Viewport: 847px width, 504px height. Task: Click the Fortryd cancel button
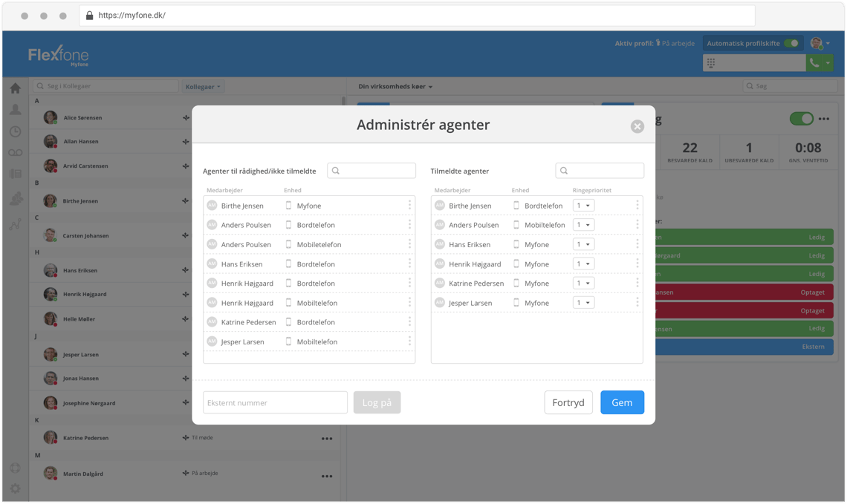(568, 402)
